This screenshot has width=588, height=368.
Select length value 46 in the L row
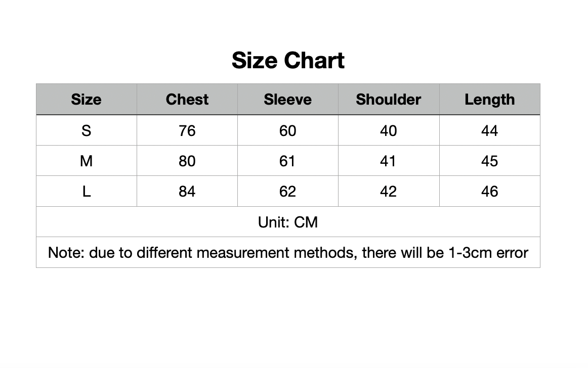click(489, 192)
